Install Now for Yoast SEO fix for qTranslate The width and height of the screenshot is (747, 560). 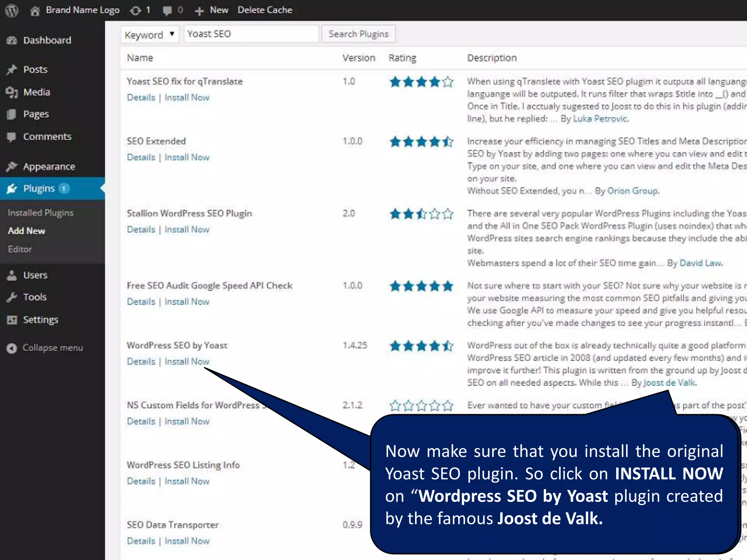click(x=187, y=97)
